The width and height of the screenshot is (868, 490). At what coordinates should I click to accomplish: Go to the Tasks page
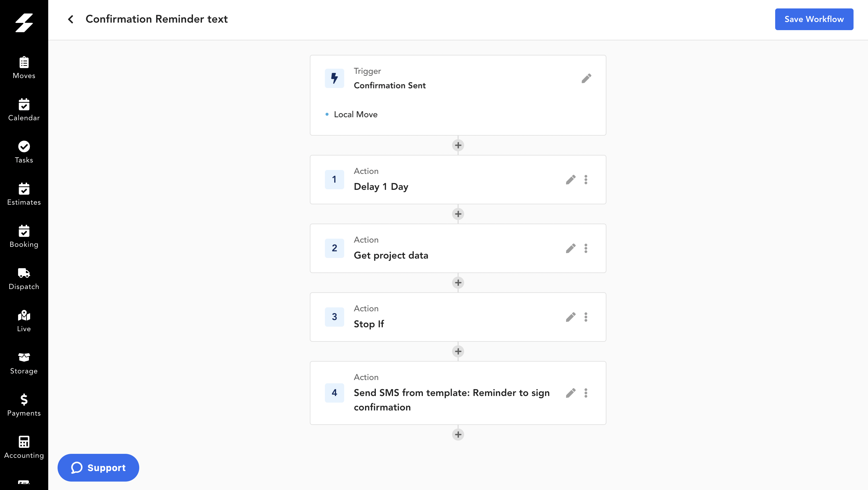click(24, 152)
